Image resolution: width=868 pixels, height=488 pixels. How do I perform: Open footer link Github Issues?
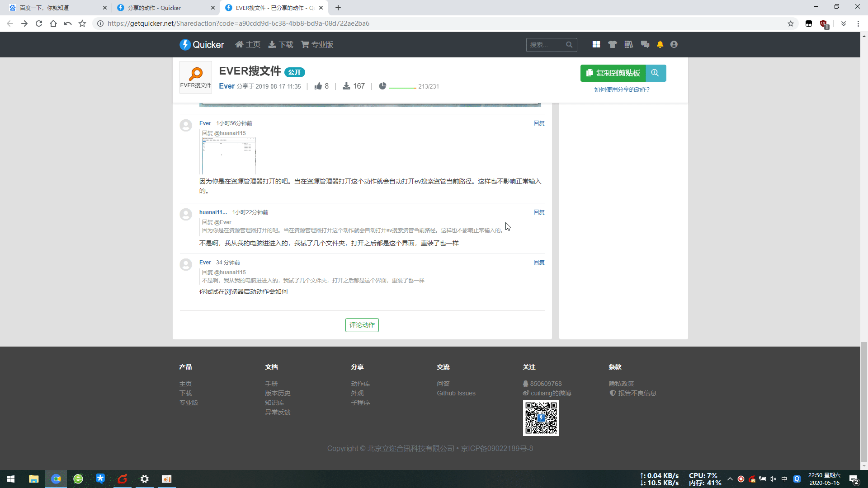click(x=456, y=393)
